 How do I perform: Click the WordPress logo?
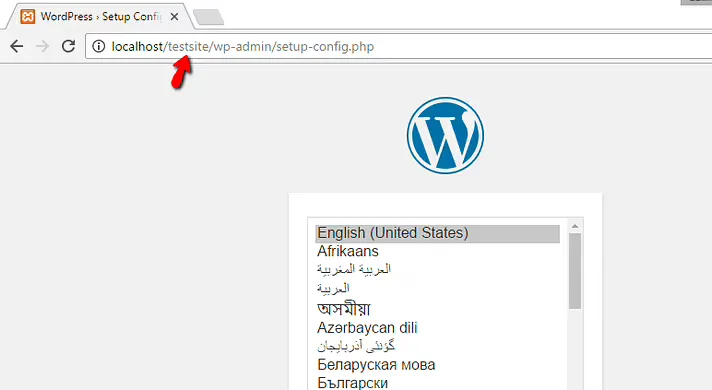445,135
